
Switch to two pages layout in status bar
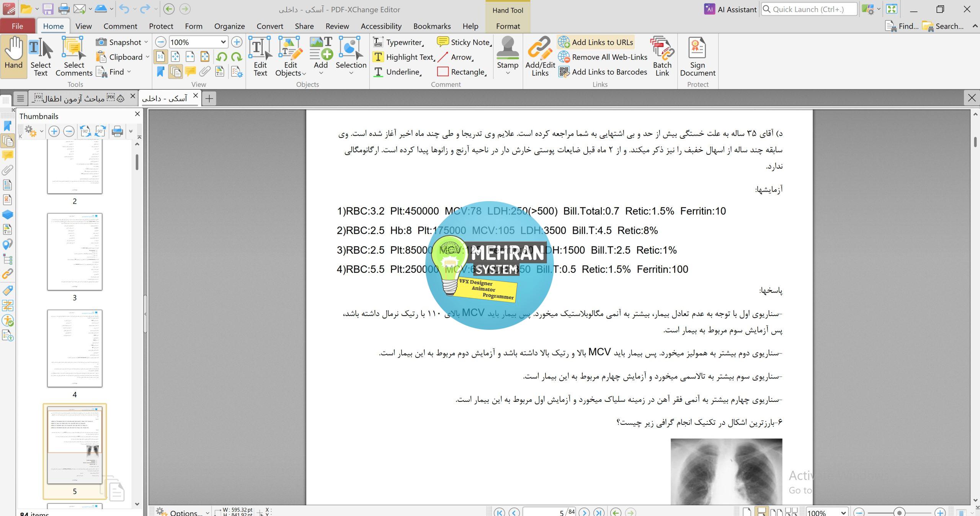click(x=776, y=512)
